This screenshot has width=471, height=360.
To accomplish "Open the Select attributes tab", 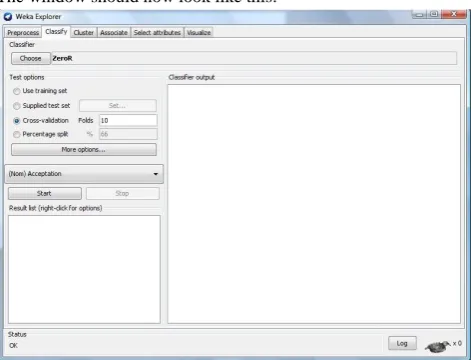I will tap(157, 32).
